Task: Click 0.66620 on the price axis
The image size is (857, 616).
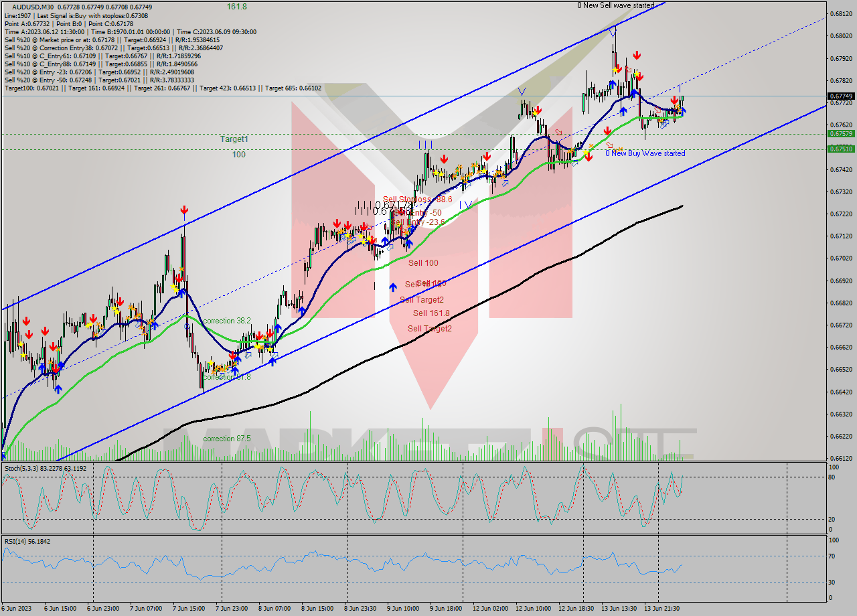Action: 841,347
